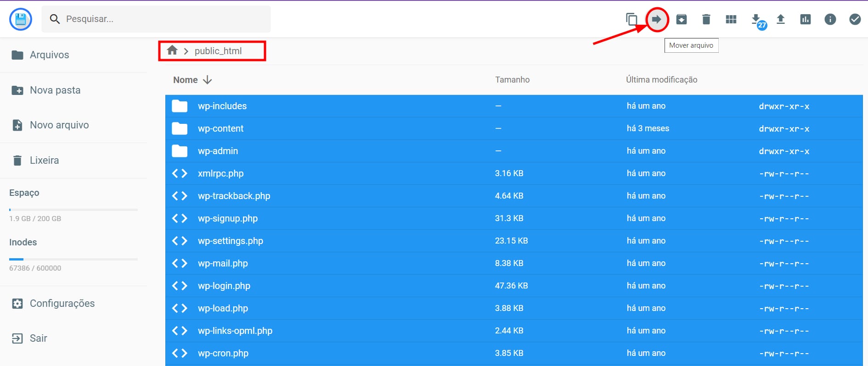Delete selected files with trash icon
This screenshot has width=868, height=366.
(706, 19)
